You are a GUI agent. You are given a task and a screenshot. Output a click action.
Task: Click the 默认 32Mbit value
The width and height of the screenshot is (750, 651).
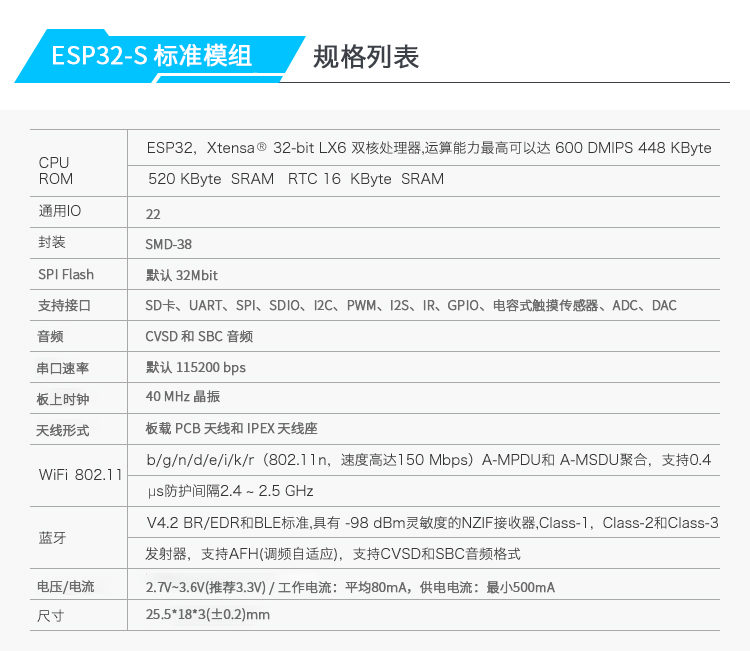181,275
